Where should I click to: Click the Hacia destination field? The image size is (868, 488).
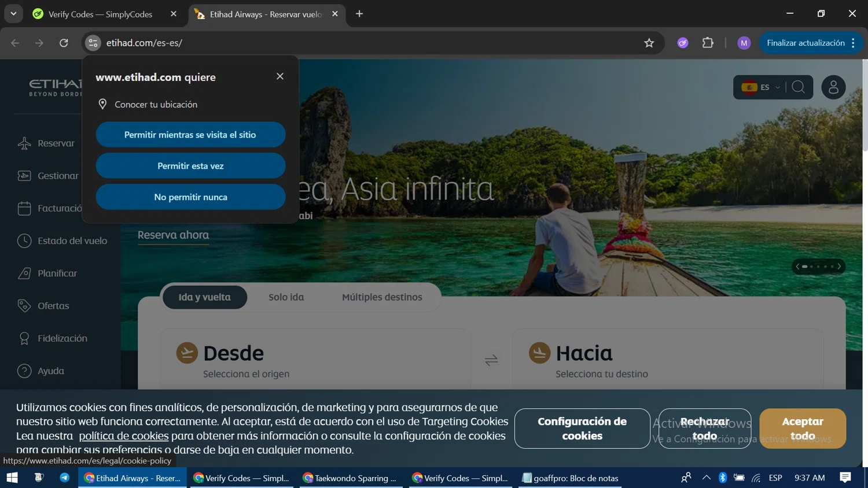pyautogui.click(x=668, y=358)
